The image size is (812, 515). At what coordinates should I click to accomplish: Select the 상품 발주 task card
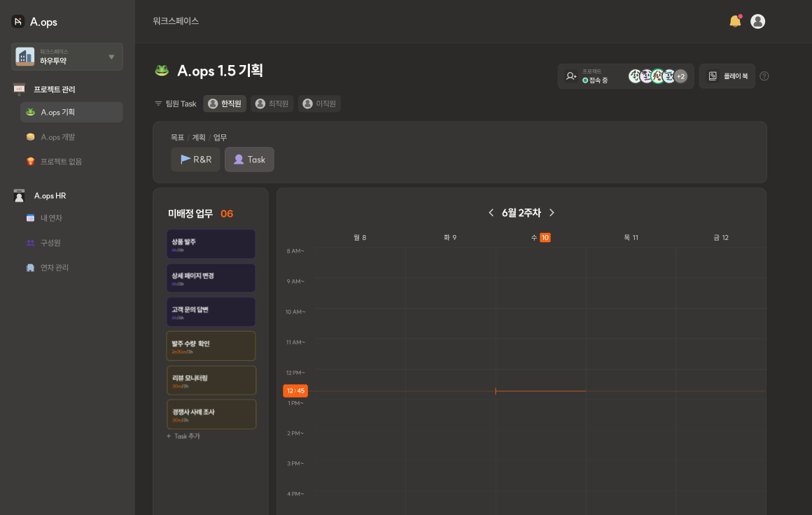point(211,244)
